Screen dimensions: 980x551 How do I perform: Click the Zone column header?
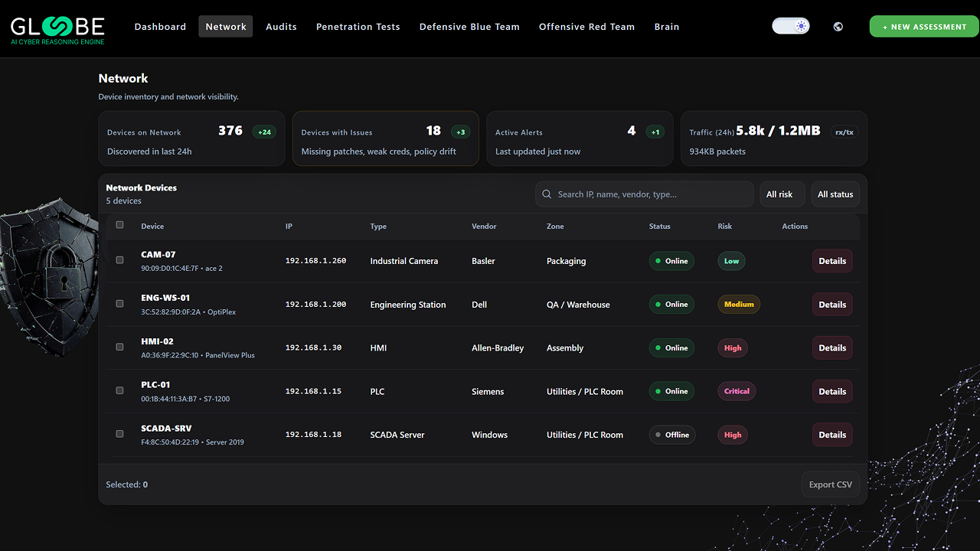click(555, 227)
